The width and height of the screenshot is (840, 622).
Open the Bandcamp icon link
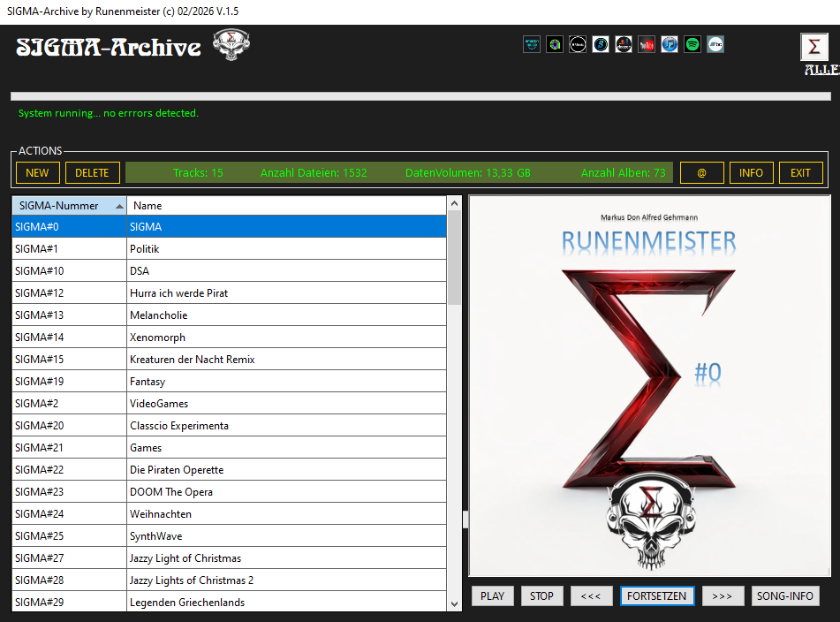pyautogui.click(x=715, y=44)
